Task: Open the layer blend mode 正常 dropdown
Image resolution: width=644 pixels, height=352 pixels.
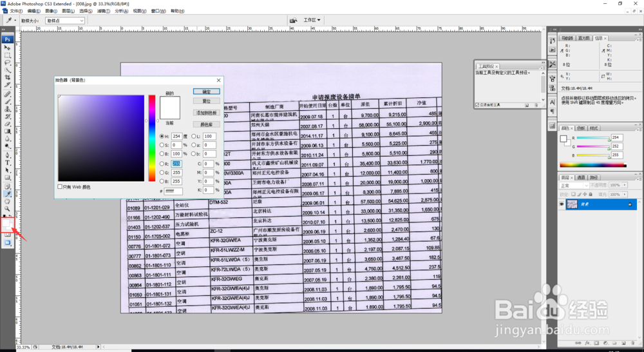Action: click(x=574, y=186)
